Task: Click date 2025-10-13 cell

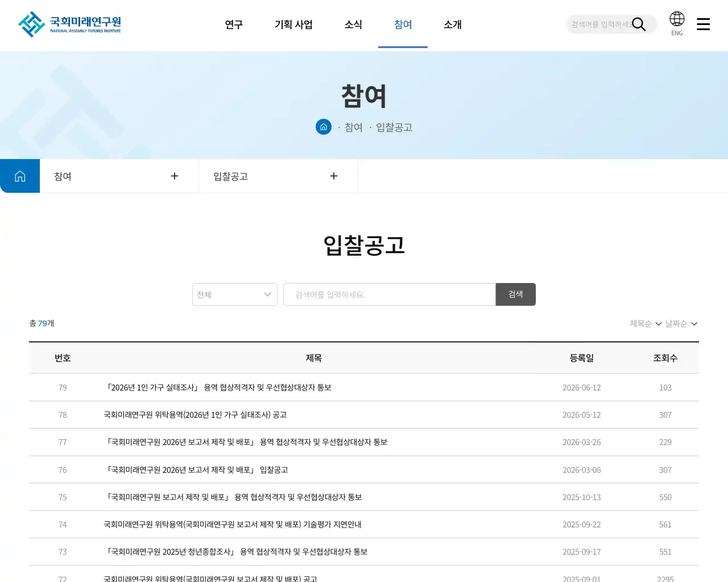Action: point(582,497)
